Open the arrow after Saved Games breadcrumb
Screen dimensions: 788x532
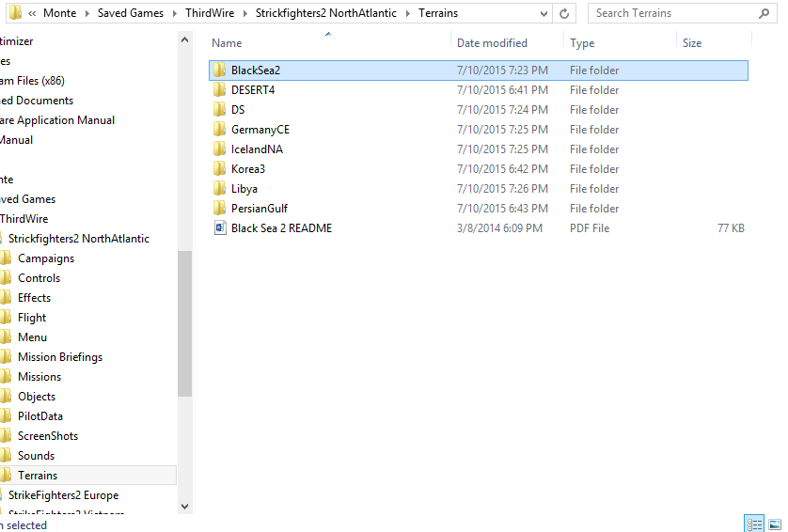coord(174,13)
